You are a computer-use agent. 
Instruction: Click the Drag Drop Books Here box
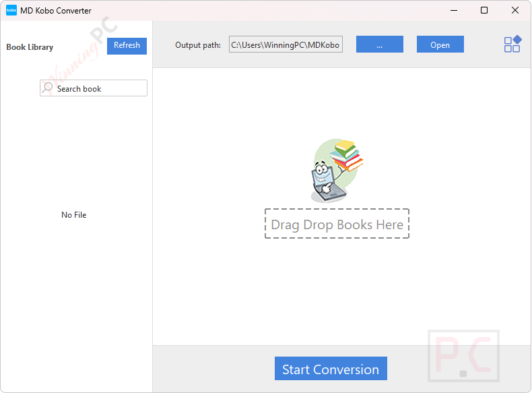[x=337, y=224]
